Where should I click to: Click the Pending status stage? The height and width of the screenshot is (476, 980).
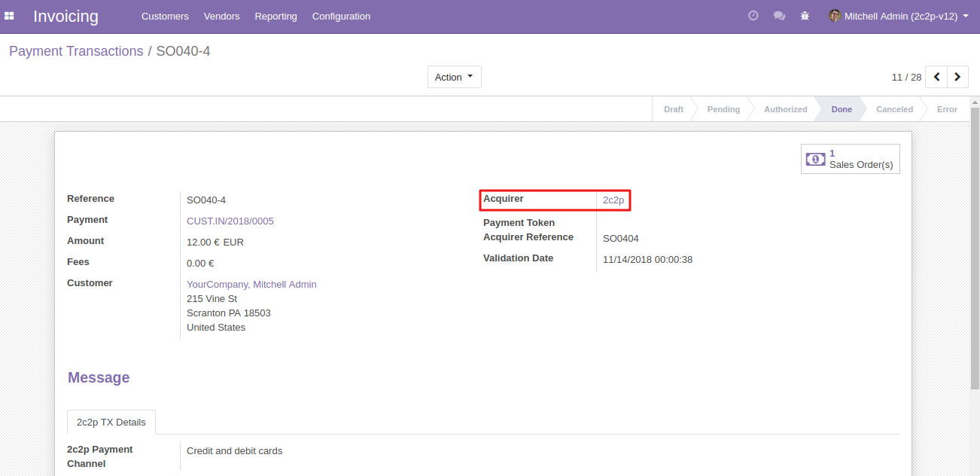723,109
